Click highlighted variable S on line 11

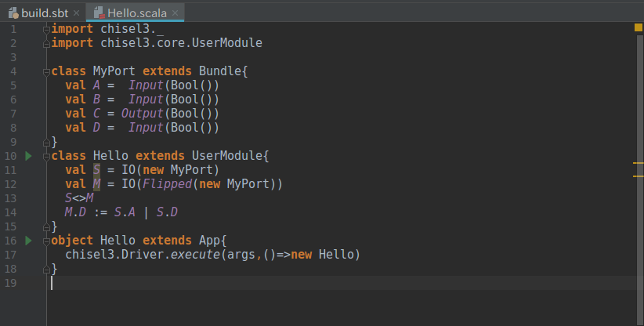[x=96, y=169]
